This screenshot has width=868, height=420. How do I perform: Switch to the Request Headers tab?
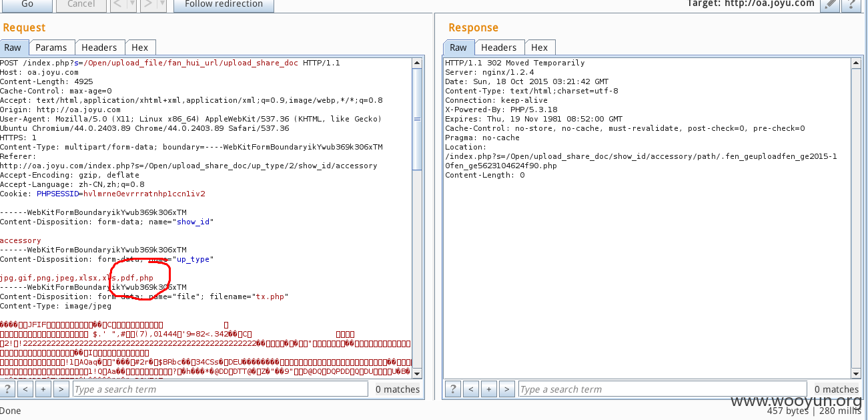pyautogui.click(x=99, y=47)
